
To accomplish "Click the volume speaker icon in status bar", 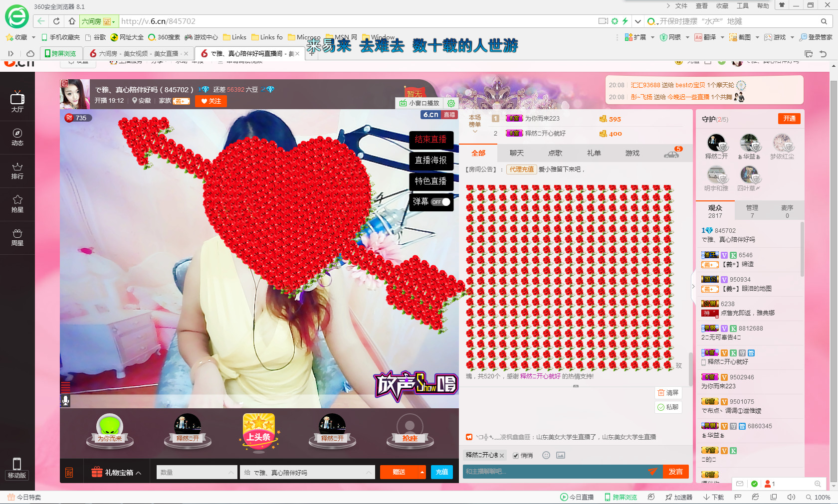I will tap(791, 497).
